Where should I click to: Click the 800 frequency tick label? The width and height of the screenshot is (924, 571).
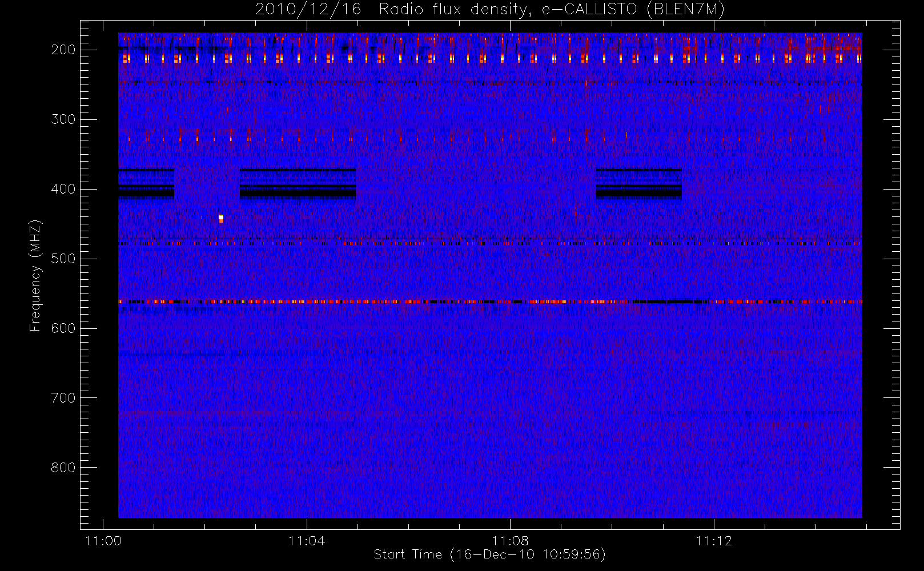(x=63, y=468)
